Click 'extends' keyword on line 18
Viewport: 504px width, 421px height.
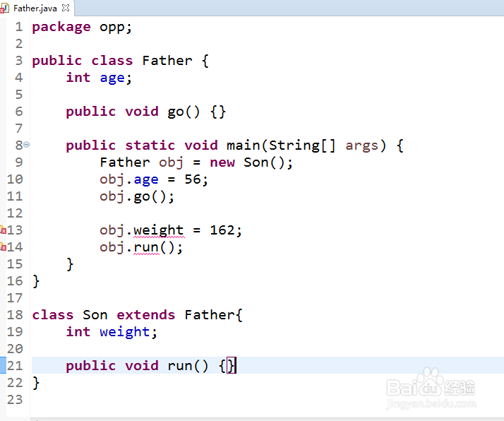[146, 315]
